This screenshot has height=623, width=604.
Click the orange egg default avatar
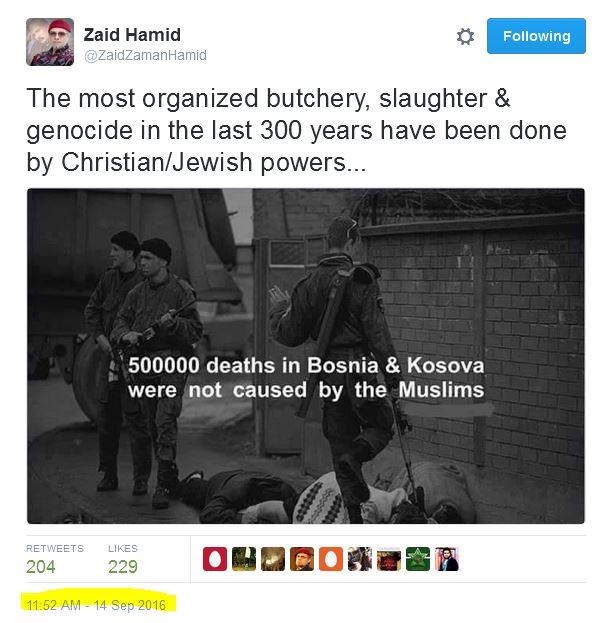pos(331,559)
